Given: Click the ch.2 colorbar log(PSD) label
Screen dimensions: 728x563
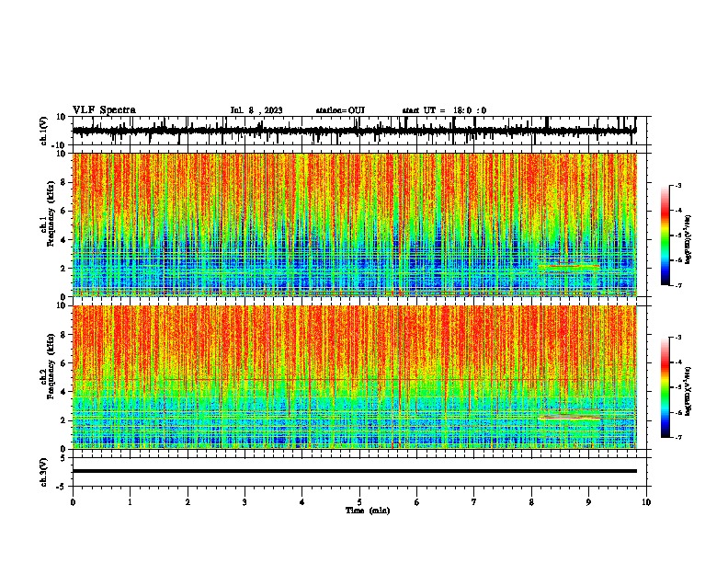Looking at the screenshot, I should pos(688,391).
